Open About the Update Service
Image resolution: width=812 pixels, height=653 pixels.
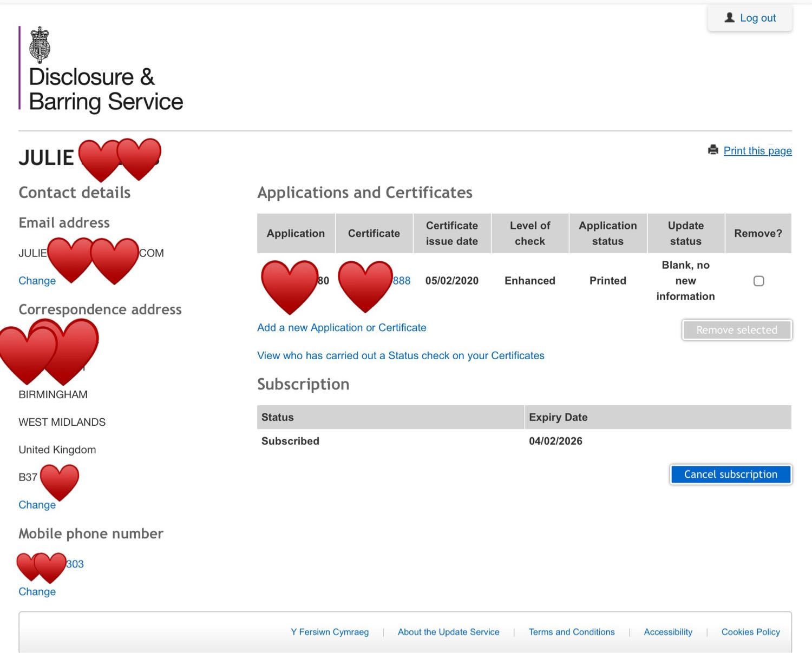tap(448, 632)
